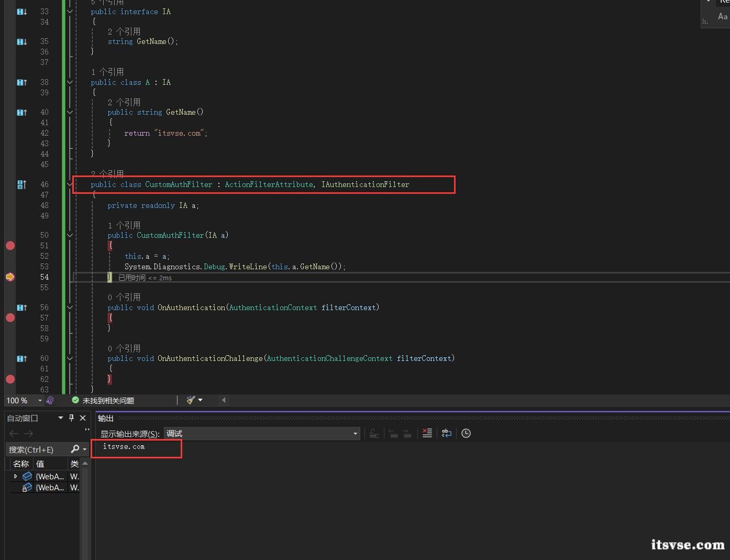730x560 pixels.
Task: Clear all output with the red X icon
Action: click(x=427, y=433)
